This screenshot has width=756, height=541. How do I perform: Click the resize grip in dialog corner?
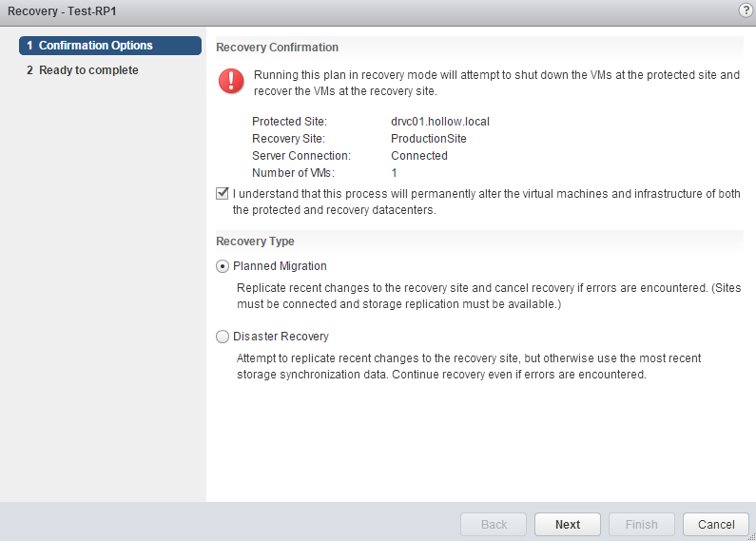coord(749,535)
